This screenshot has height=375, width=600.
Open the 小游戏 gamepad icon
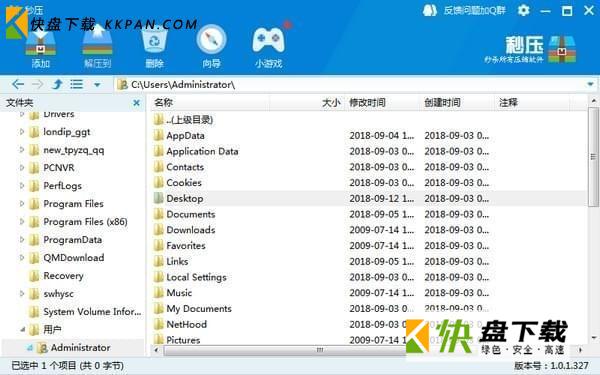point(269,47)
